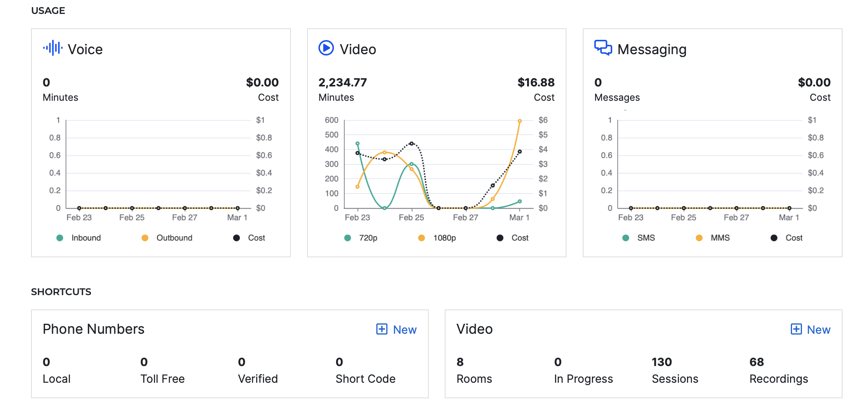The image size is (868, 415).
Task: Click the 0 Verified numbers stat
Action: pos(258,370)
